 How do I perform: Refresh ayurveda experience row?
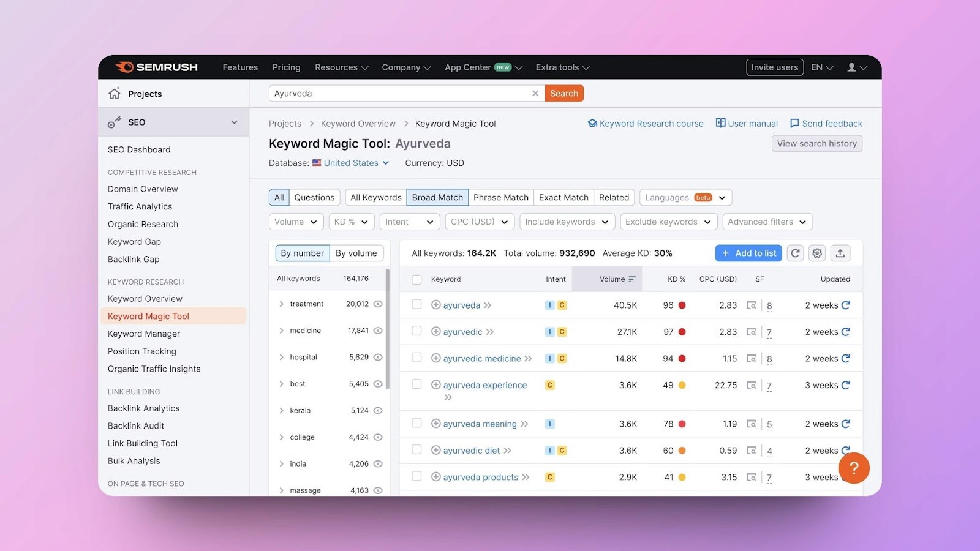(x=845, y=385)
